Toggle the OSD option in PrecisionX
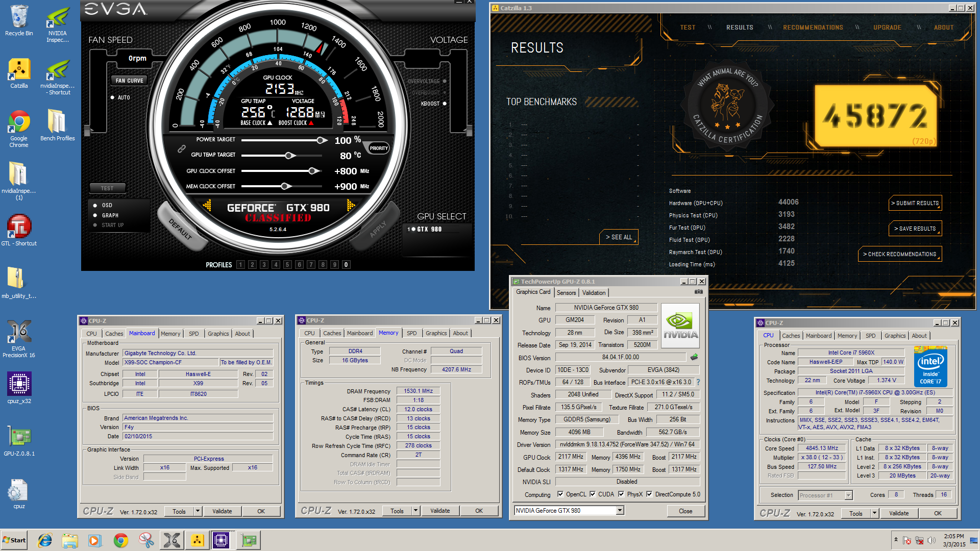The image size is (980, 551). click(95, 205)
